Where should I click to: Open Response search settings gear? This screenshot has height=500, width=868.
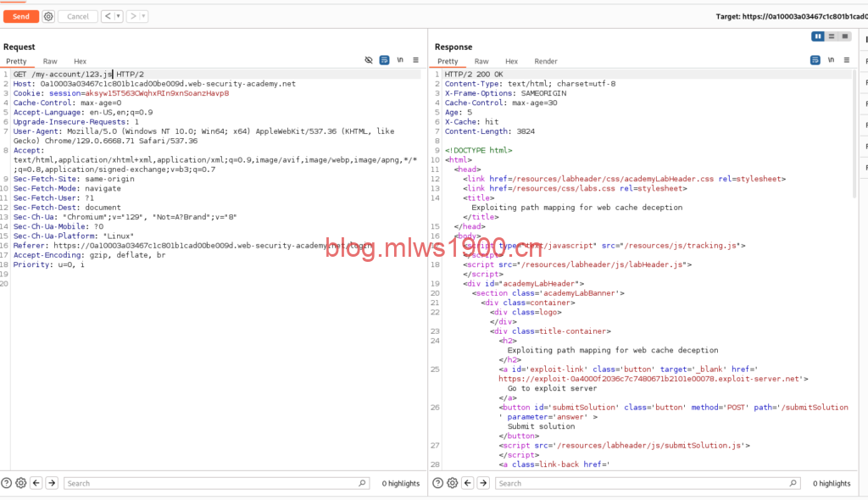453,483
